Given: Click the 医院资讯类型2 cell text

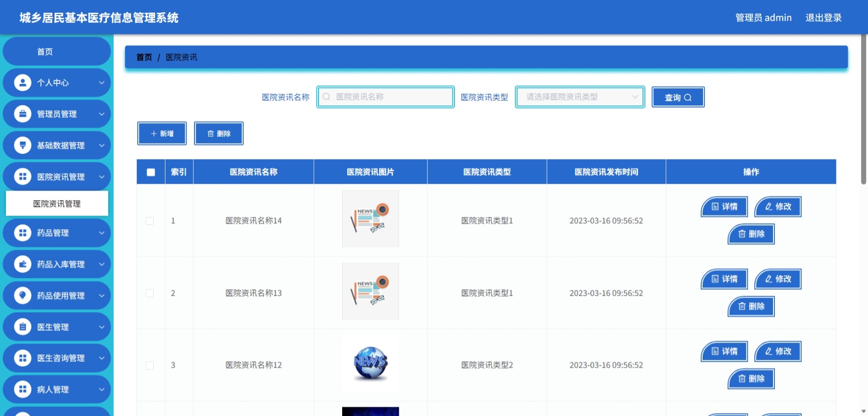Looking at the screenshot, I should (x=487, y=365).
